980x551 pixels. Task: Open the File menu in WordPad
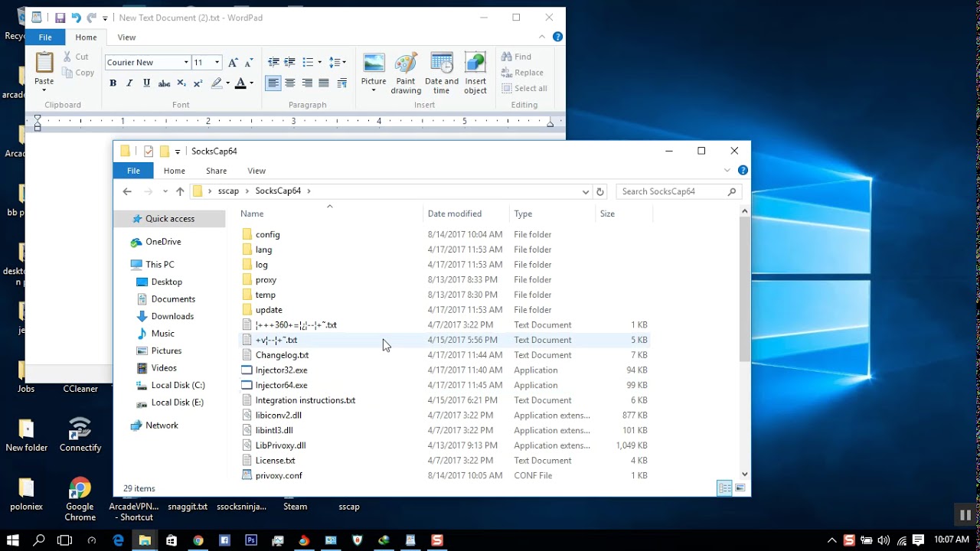[45, 37]
